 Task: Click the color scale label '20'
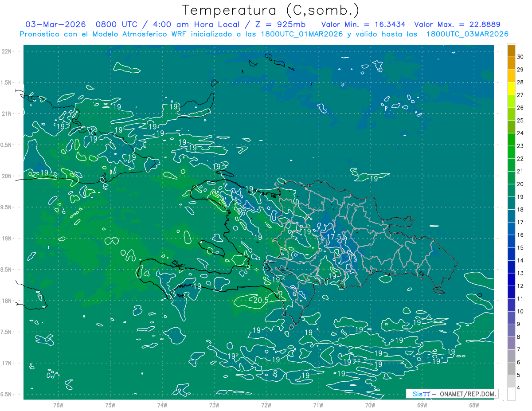point(520,184)
